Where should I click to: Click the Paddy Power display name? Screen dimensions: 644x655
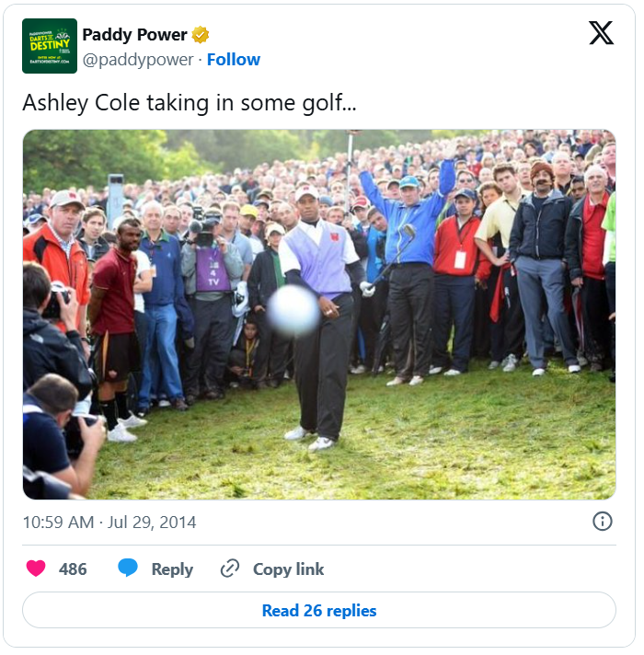pos(134,35)
